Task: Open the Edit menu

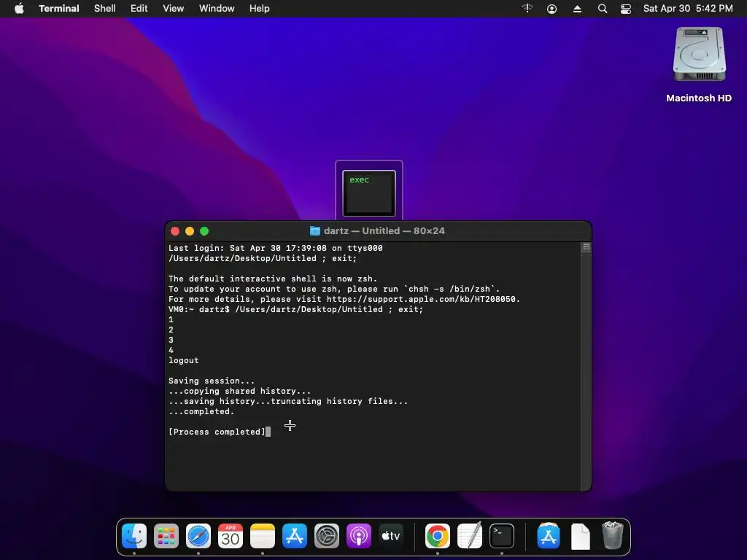Action: [x=139, y=9]
